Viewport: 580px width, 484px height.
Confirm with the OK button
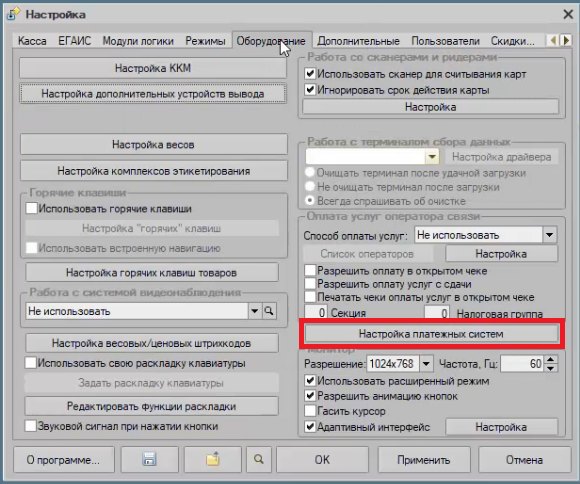[322, 460]
